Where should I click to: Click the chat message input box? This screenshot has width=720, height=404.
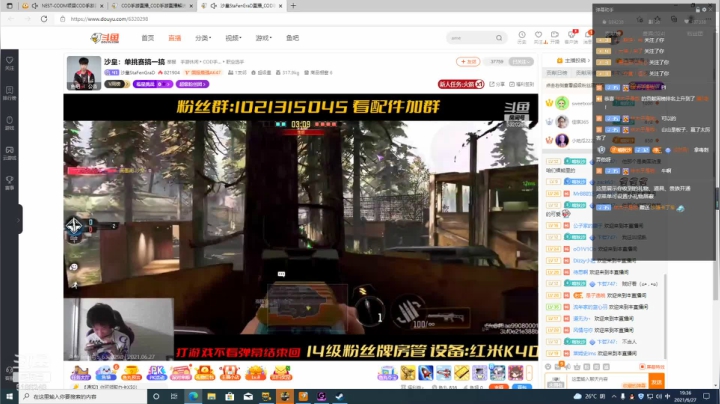[606, 380]
